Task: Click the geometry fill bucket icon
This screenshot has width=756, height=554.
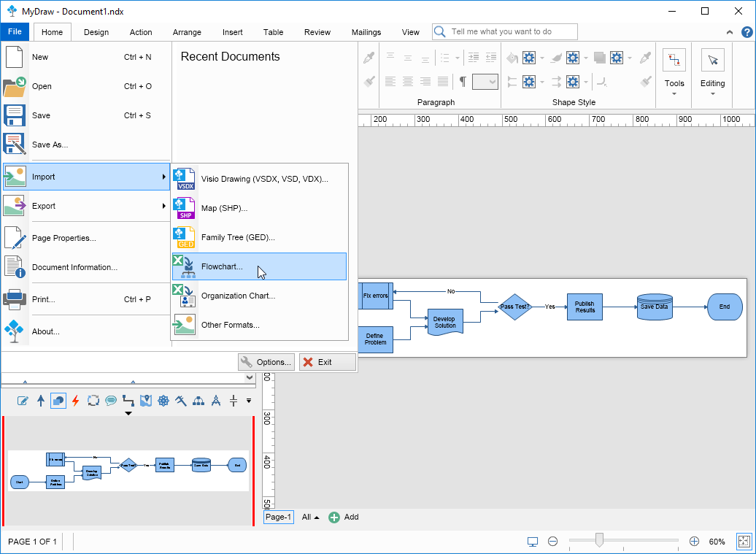Action: click(x=512, y=58)
